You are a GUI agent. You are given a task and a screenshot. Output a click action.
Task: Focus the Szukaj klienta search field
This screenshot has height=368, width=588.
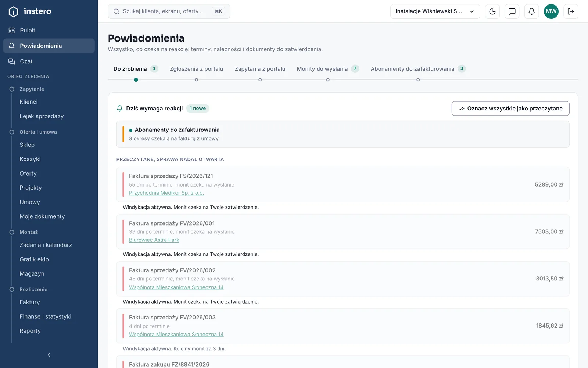tap(169, 11)
